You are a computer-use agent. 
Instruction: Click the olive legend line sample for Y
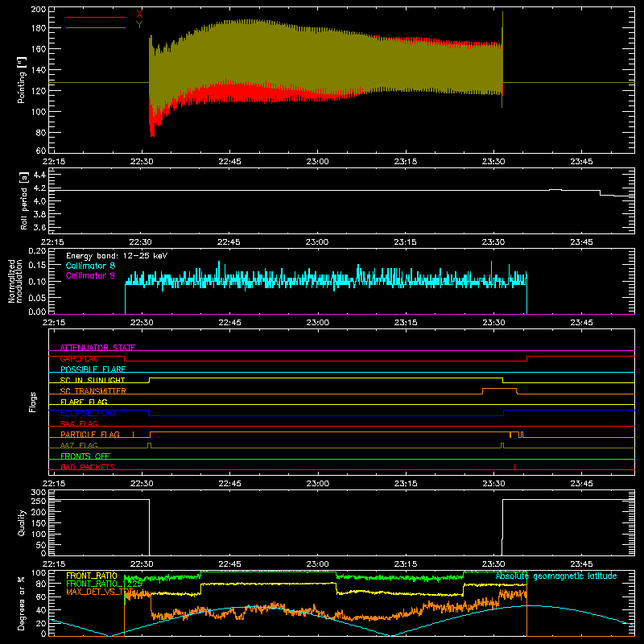click(x=96, y=28)
